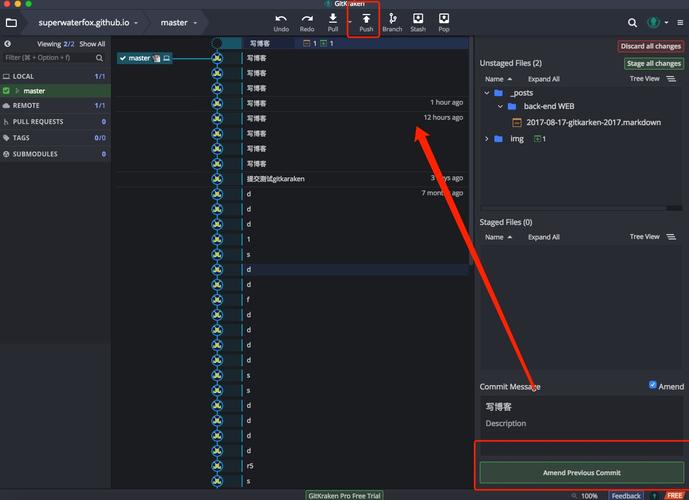Click Expand All in Staged Files
This screenshot has width=689, height=500.
click(544, 237)
